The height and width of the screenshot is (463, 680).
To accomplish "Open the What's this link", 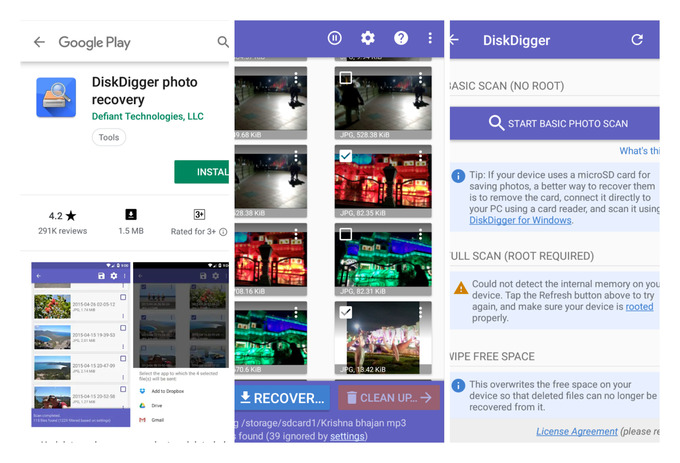I will coord(639,151).
